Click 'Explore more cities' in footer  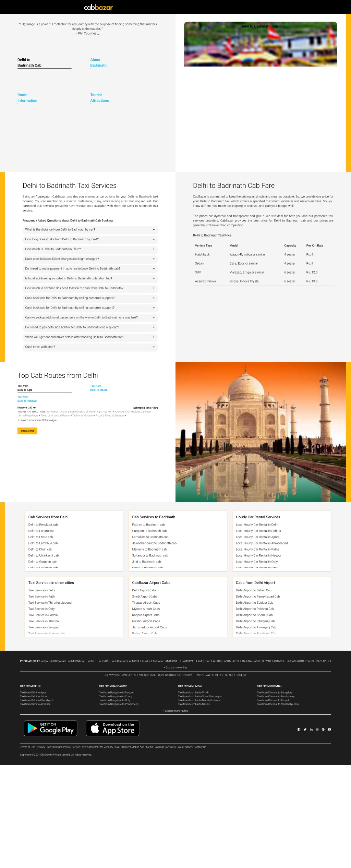175,667
